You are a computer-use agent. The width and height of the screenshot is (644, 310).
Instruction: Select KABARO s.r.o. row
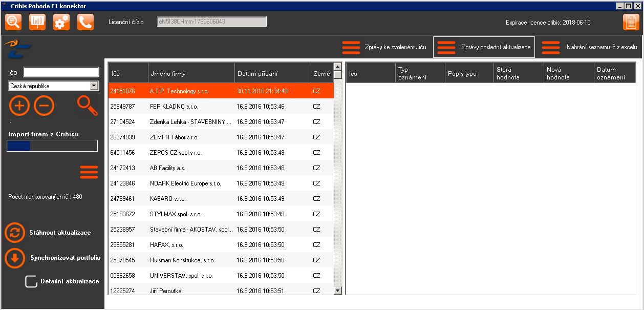click(x=221, y=198)
